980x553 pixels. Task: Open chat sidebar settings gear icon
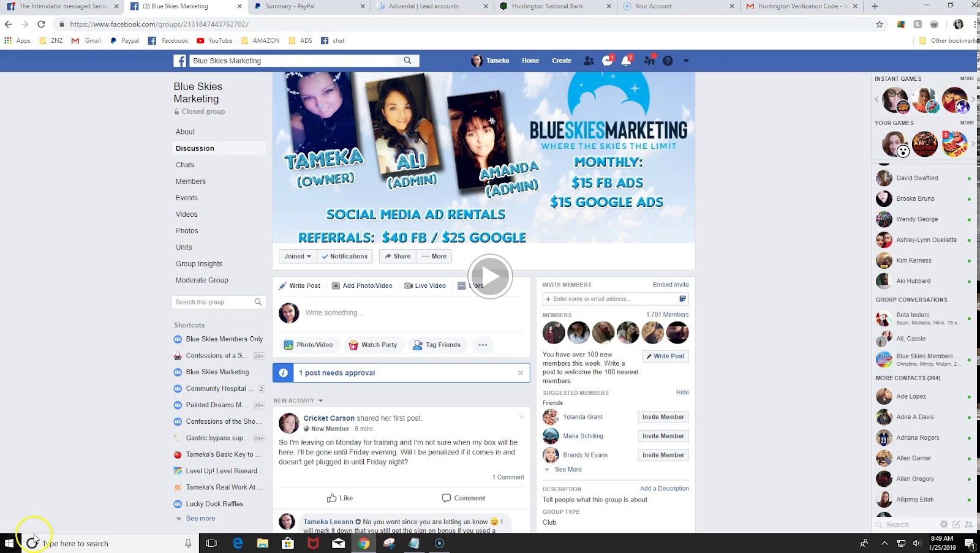(944, 524)
